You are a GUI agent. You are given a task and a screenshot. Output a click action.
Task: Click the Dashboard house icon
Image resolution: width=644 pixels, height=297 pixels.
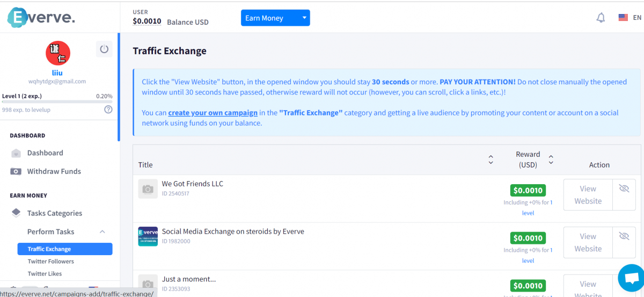click(x=17, y=153)
